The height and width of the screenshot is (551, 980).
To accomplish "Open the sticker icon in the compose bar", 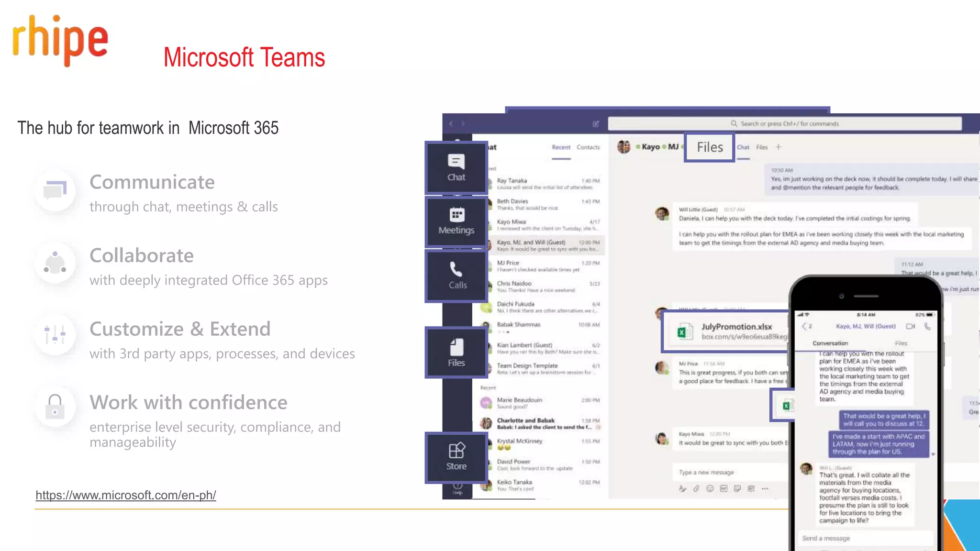I will click(737, 488).
